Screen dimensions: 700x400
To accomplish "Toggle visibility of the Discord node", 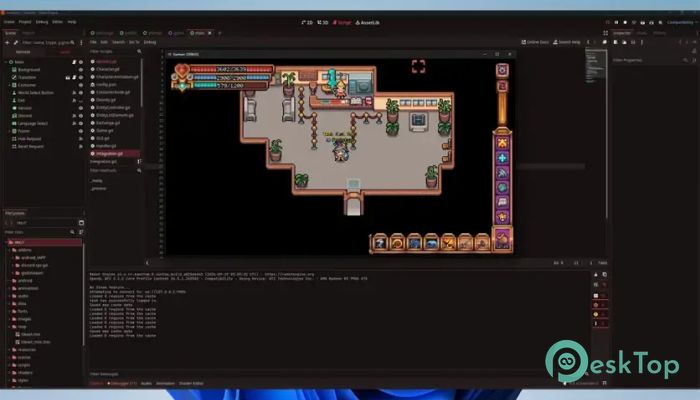I will pos(81,116).
